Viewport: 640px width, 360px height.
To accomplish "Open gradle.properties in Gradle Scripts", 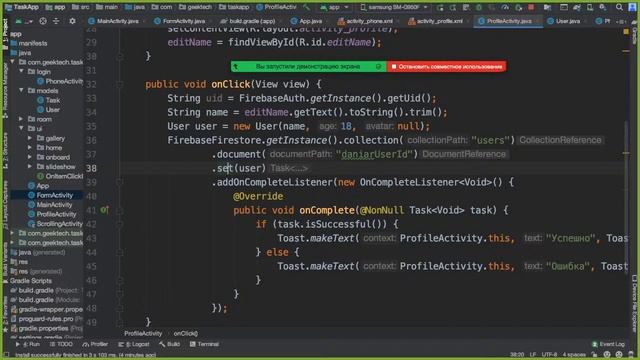I will point(47,329).
